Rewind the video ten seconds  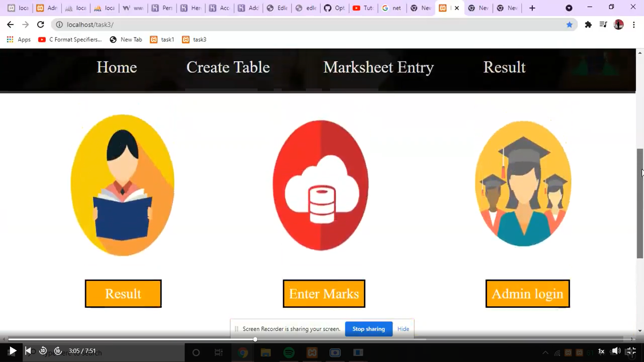(x=43, y=351)
